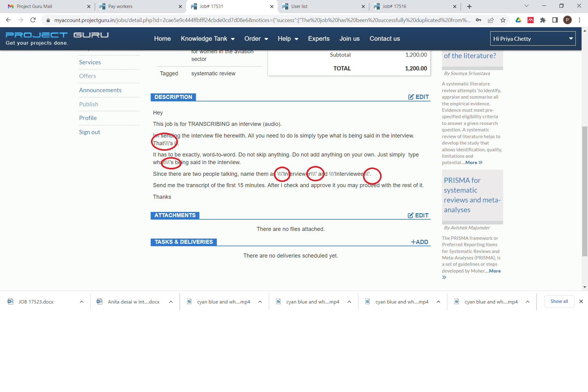The height and width of the screenshot is (392, 588).
Task: Edit the Description section
Action: (x=418, y=97)
